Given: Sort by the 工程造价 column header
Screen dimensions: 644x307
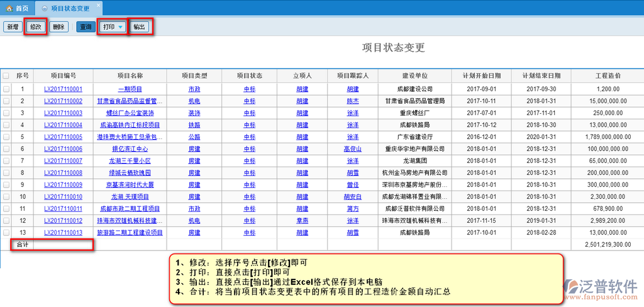Looking at the screenshot, I should [608, 76].
